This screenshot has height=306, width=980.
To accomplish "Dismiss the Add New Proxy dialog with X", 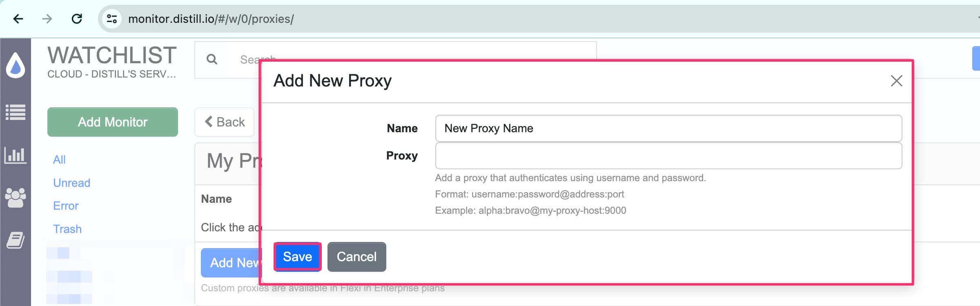I will tap(897, 82).
